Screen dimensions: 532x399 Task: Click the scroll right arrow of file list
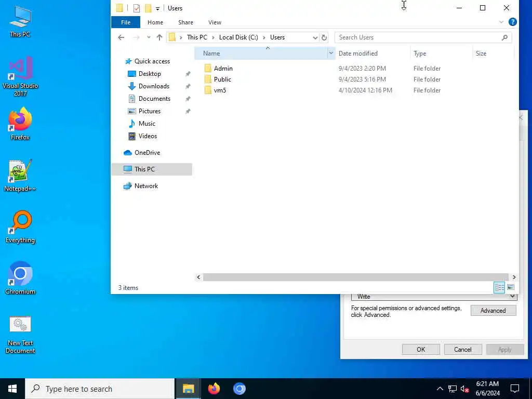(514, 277)
